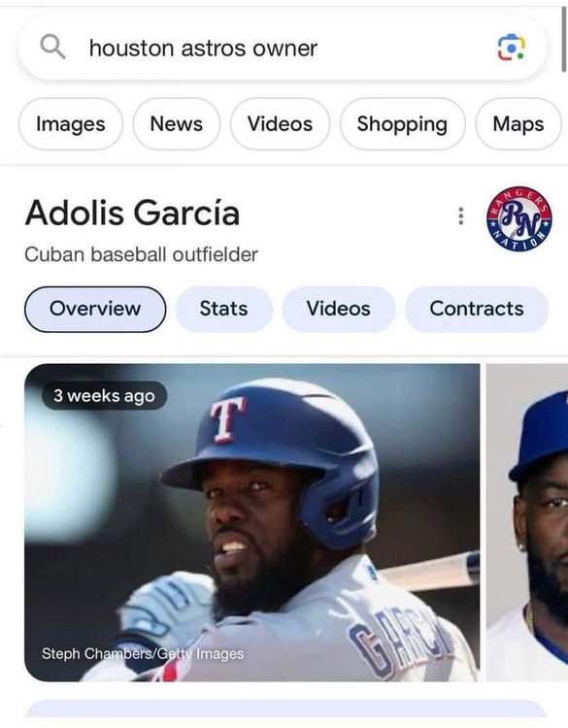The width and height of the screenshot is (568, 728).
Task: Select the Overview tab for Adolis García
Action: (95, 310)
